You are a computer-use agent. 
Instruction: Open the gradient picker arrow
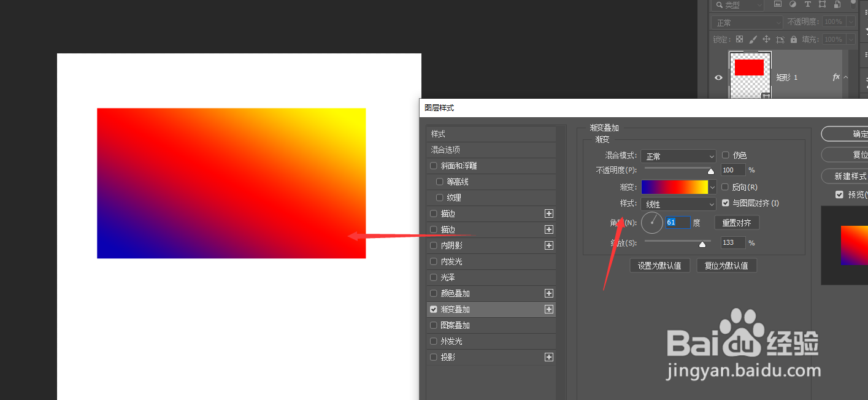[x=713, y=187]
